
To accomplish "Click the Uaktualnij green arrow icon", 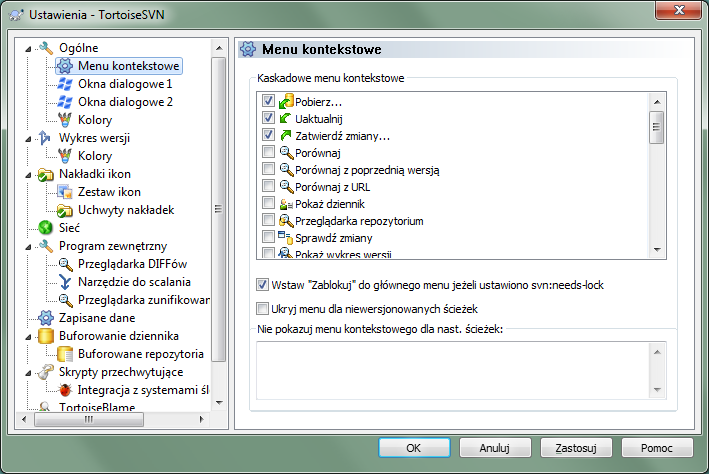I will pos(286,118).
